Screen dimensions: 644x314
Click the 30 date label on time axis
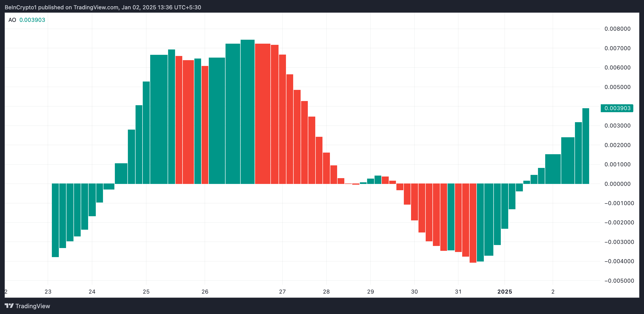click(x=414, y=291)
